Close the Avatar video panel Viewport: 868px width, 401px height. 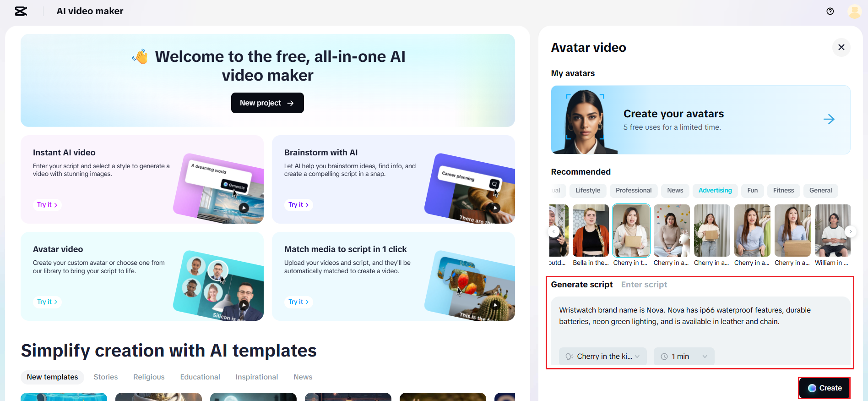[841, 47]
